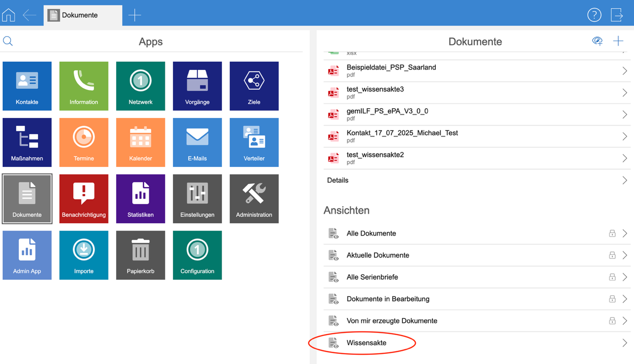Screen dimensions: 634x364
Task: Toggle the view eye icon in Dokumente header
Action: click(597, 41)
